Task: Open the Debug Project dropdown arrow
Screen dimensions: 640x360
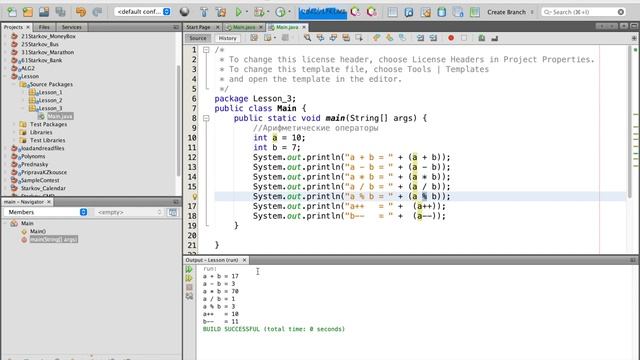Action: pyautogui.click(x=268, y=12)
